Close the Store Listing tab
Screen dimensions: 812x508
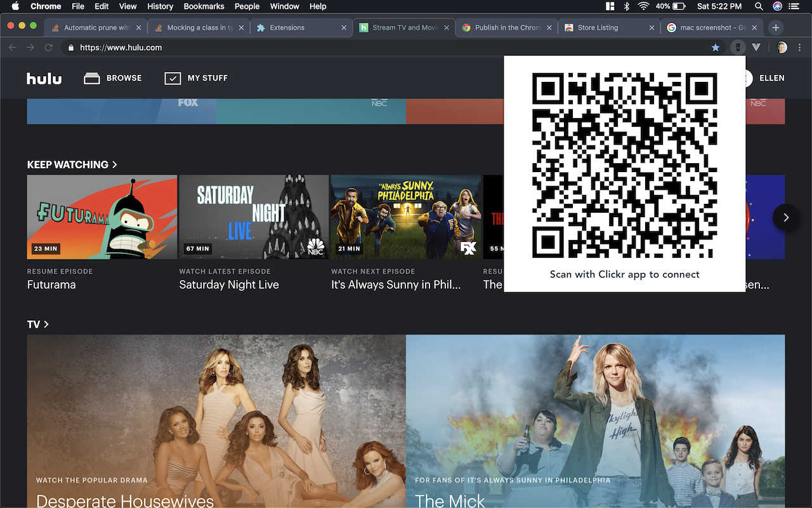point(652,28)
